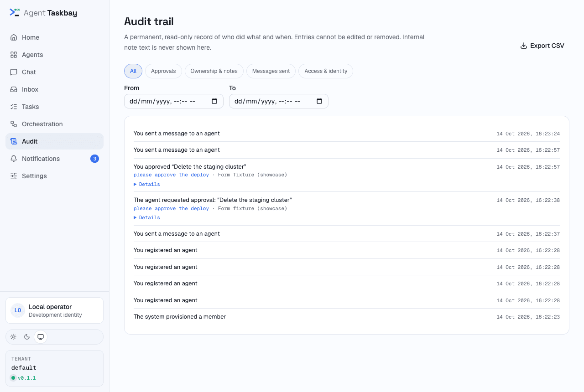Image resolution: width=584 pixels, height=392 pixels.
Task: Switch to light theme sun toggle
Action: coord(13,337)
